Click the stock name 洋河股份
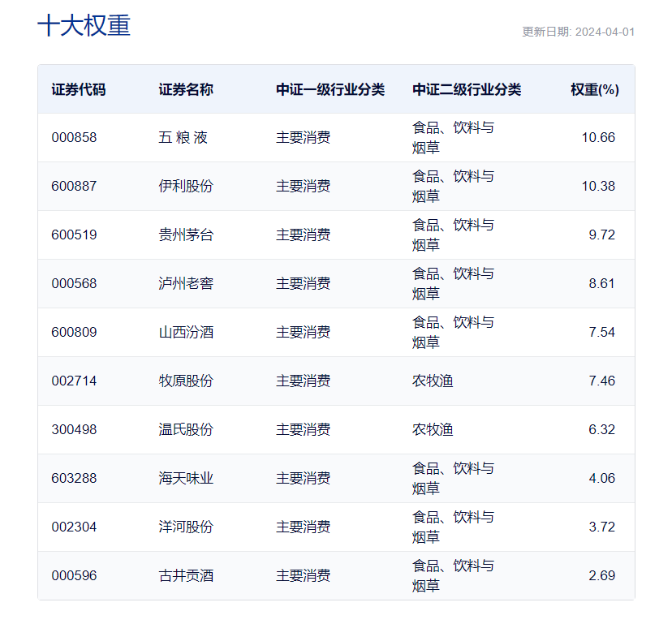672x624 pixels. click(x=186, y=527)
